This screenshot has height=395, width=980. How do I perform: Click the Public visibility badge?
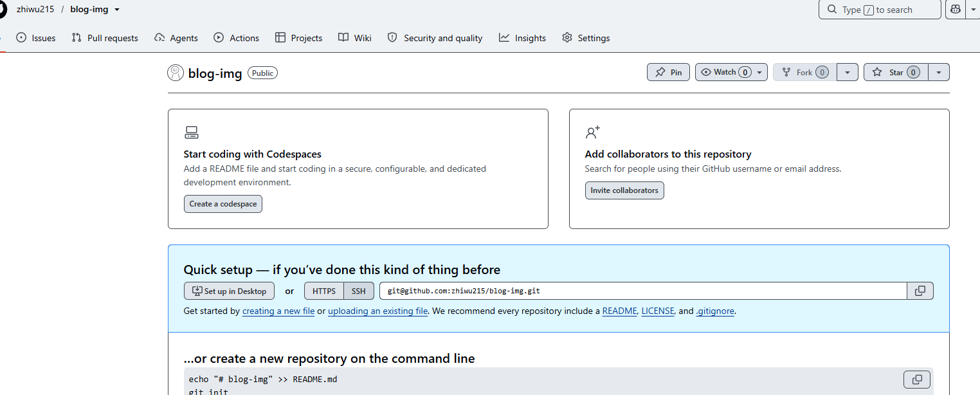click(x=263, y=73)
